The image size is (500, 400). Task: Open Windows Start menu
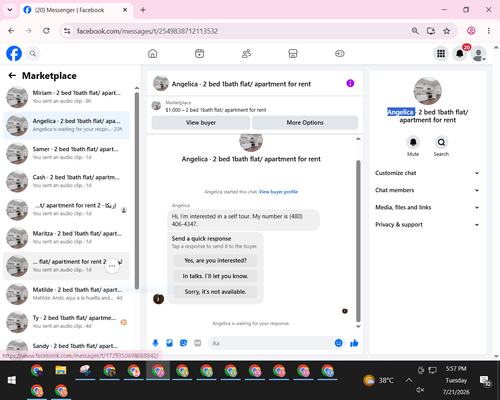point(12,380)
